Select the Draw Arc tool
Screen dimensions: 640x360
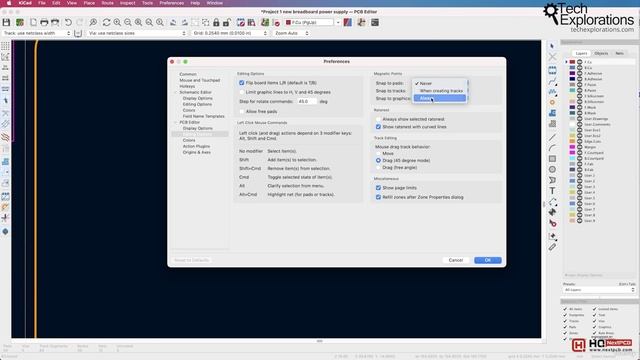coord(552,148)
